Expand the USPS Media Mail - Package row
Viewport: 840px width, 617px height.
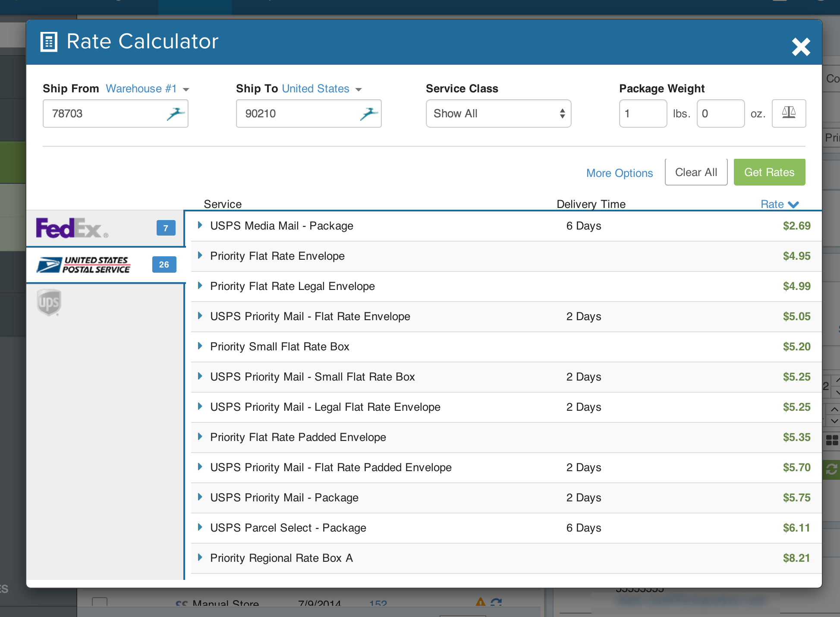200,225
